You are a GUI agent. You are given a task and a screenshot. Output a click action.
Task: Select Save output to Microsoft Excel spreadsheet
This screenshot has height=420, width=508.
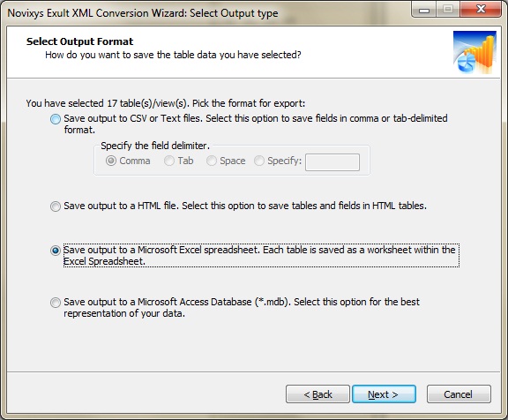pos(56,251)
